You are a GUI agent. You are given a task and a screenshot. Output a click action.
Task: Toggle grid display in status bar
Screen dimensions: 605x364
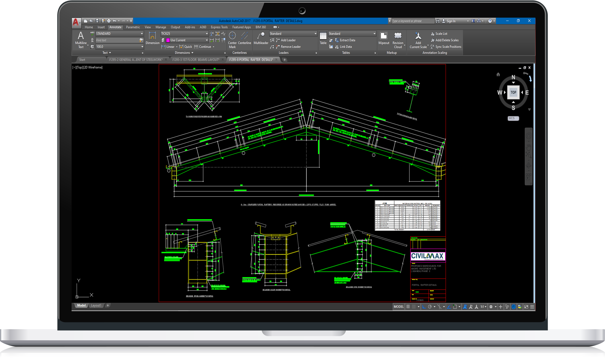click(x=408, y=307)
